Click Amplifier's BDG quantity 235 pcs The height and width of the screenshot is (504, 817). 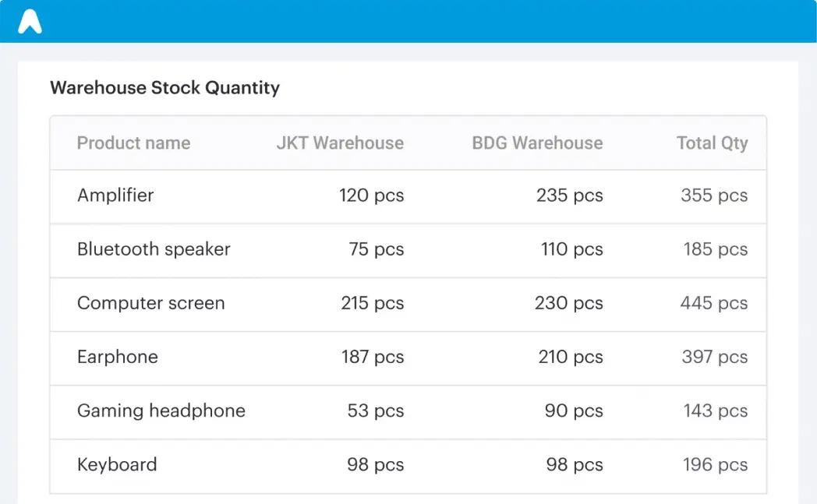coord(569,196)
